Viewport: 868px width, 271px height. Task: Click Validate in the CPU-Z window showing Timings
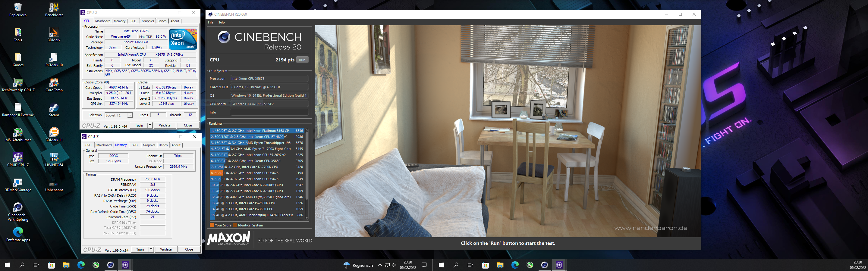click(x=166, y=249)
